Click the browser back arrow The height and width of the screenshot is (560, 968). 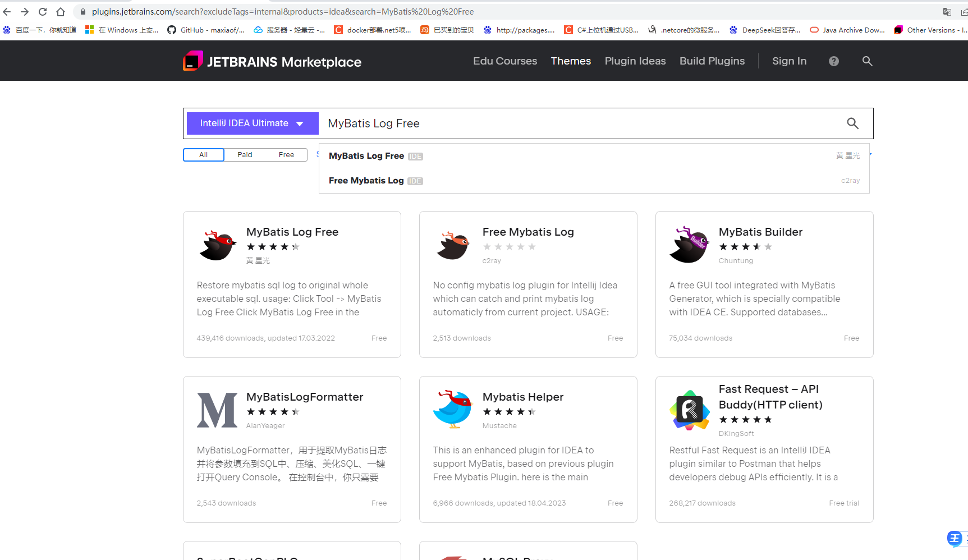tap(7, 12)
